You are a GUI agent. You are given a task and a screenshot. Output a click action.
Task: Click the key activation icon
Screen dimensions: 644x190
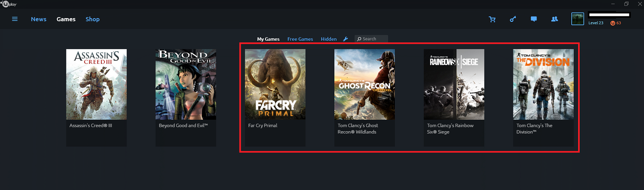click(513, 19)
